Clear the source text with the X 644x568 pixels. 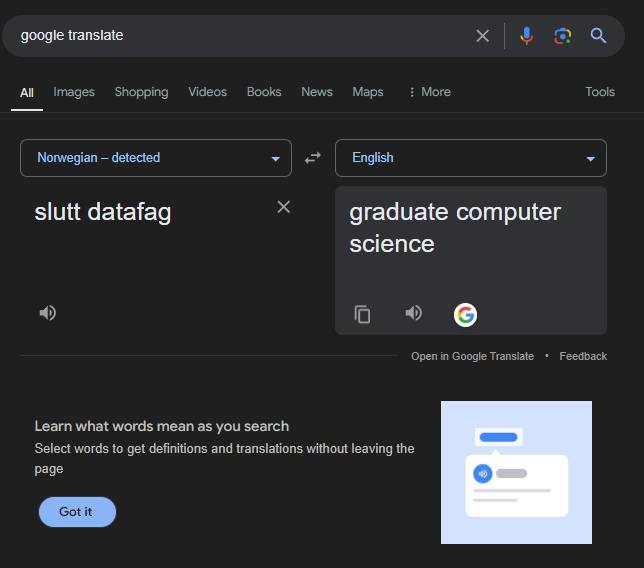[283, 207]
